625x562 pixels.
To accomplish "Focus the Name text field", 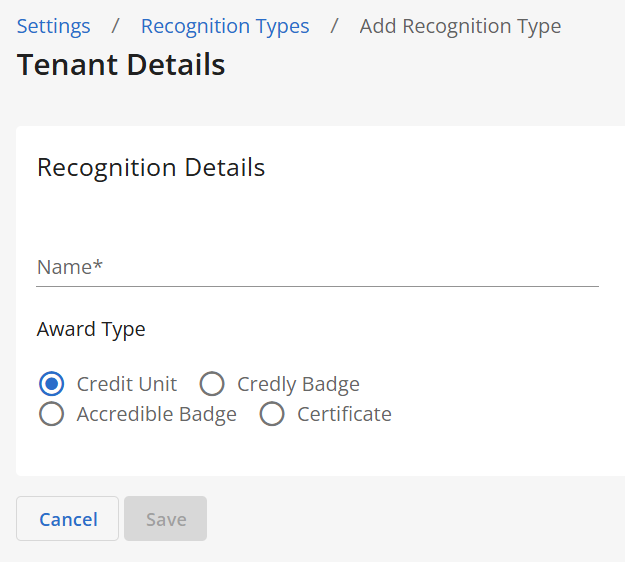I will pyautogui.click(x=317, y=268).
